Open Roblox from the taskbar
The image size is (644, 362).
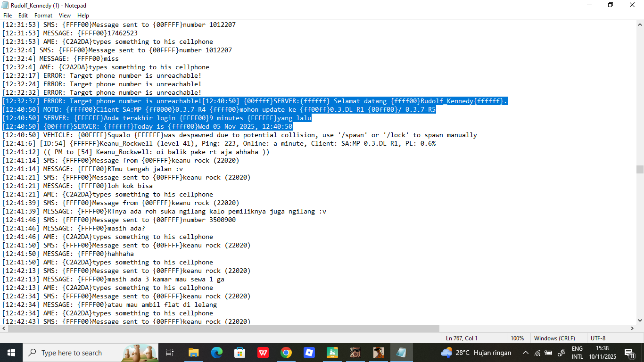pyautogui.click(x=309, y=353)
